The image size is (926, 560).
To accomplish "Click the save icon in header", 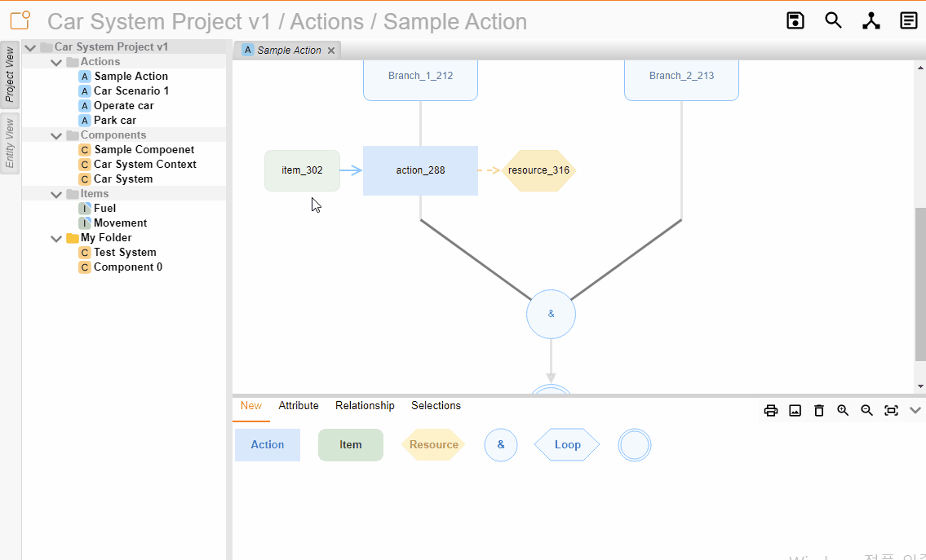I will (795, 20).
